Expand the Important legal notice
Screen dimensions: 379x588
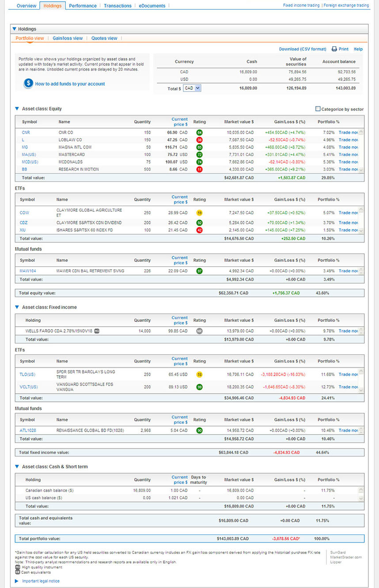[17, 581]
